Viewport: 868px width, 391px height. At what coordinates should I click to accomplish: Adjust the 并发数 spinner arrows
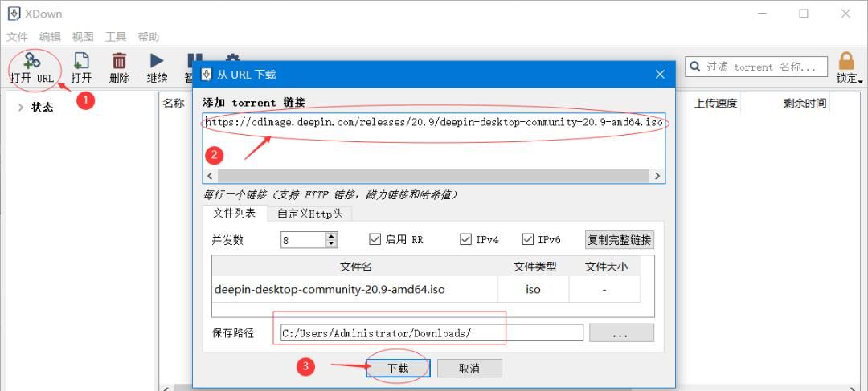[332, 239]
